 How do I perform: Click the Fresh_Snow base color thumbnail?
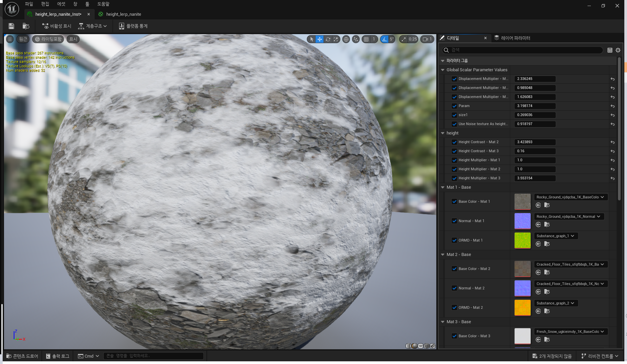pos(522,336)
